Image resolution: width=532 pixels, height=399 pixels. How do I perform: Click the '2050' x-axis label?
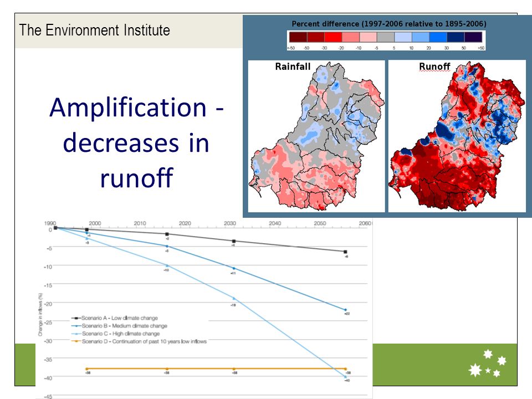(320, 223)
